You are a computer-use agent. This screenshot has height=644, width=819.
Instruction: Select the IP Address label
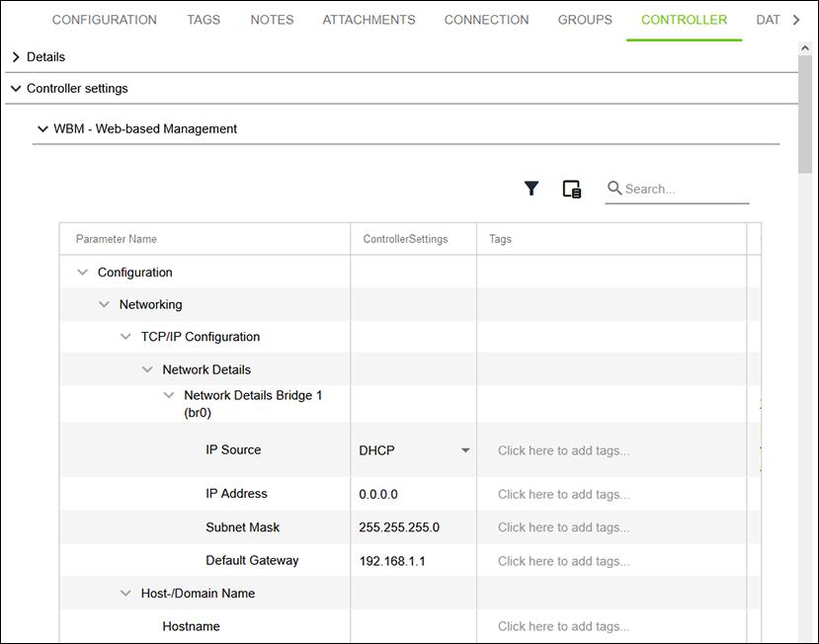pyautogui.click(x=236, y=494)
